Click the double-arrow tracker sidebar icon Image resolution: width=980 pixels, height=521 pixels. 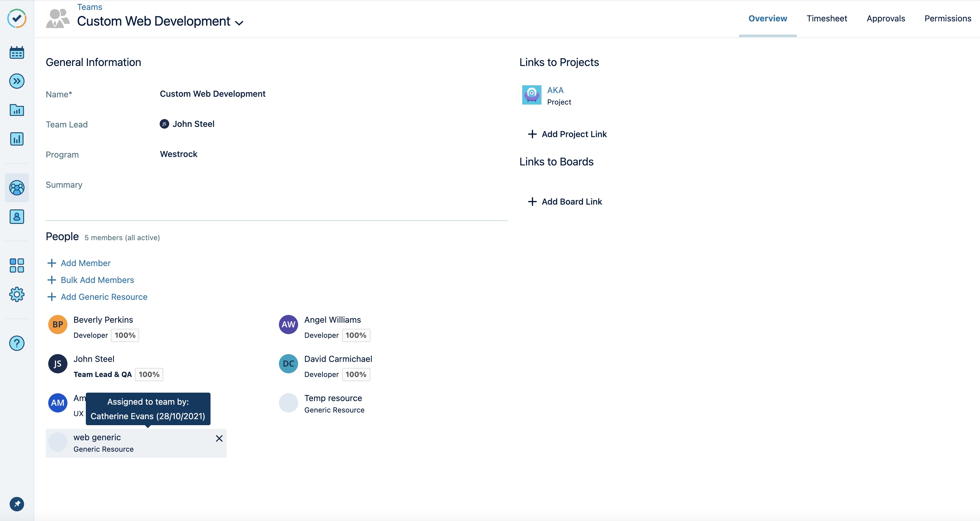pyautogui.click(x=17, y=81)
